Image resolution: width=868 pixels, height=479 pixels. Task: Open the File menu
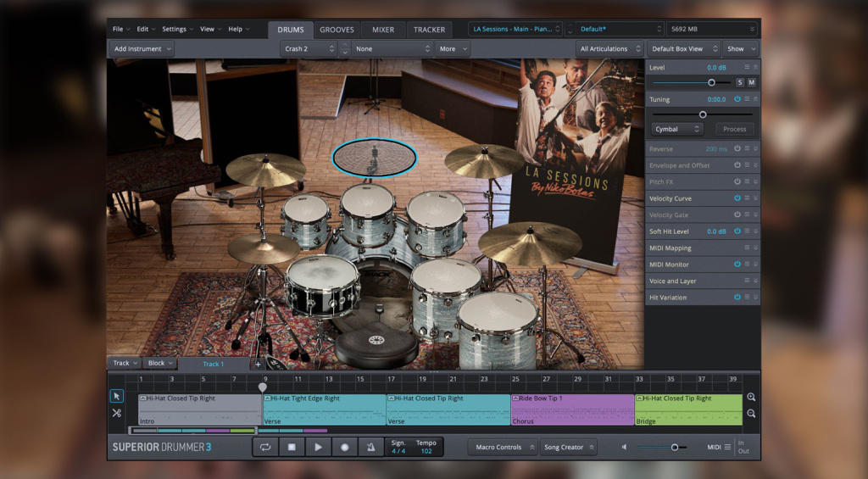pos(121,29)
